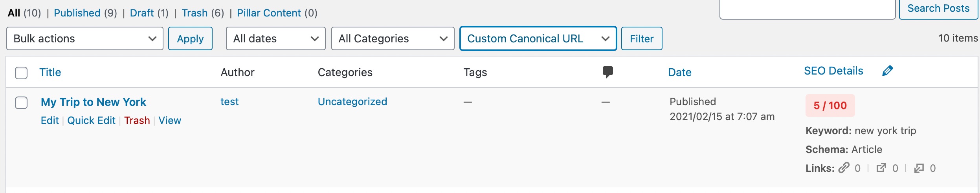The width and height of the screenshot is (980, 193).
Task: Click the comments bubble column icon
Action: click(x=607, y=72)
